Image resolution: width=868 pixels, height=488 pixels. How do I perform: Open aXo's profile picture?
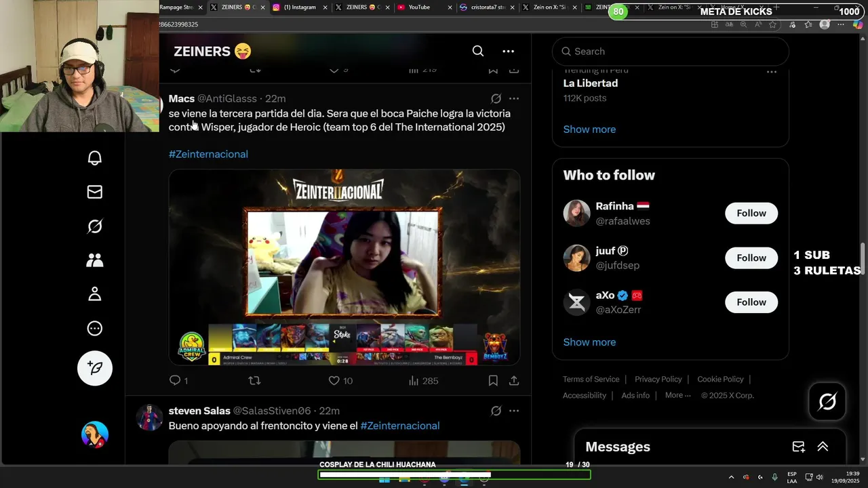pyautogui.click(x=577, y=303)
